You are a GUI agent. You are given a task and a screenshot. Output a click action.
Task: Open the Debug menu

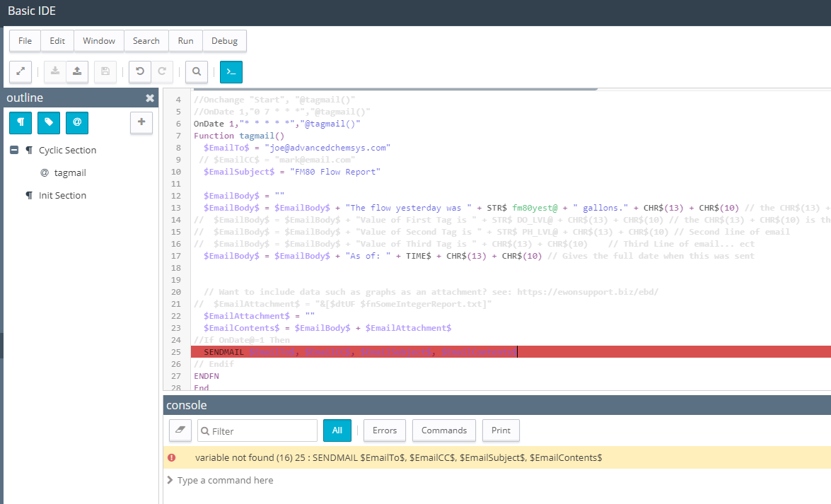click(224, 41)
